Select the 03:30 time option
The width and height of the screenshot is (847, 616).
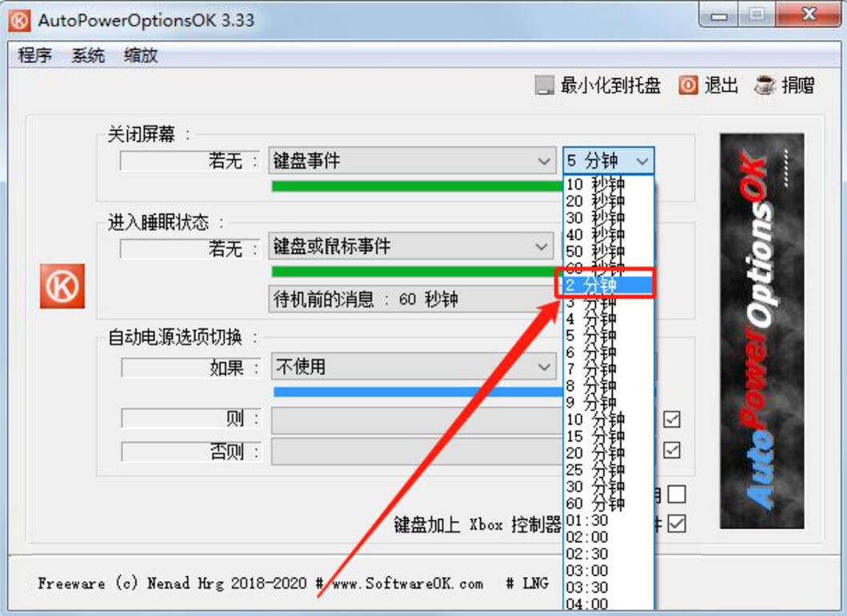point(608,587)
